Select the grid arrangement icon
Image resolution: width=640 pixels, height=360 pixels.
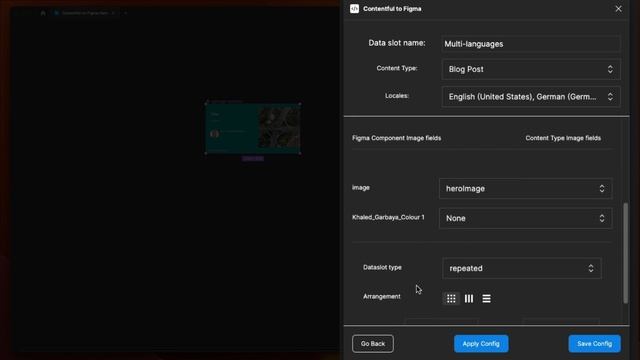[451, 298]
